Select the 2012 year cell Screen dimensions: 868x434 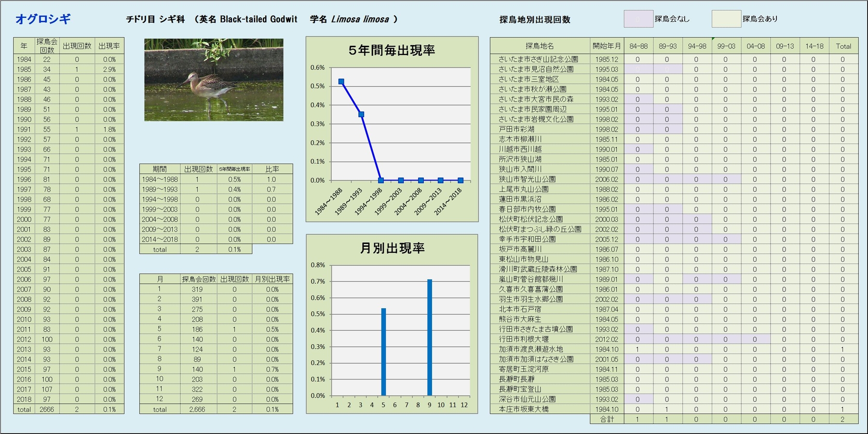(x=24, y=339)
